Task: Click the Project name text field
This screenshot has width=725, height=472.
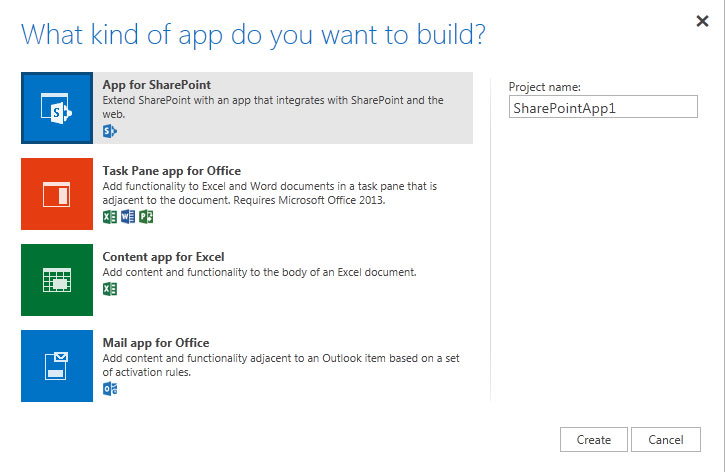Action: [603, 107]
